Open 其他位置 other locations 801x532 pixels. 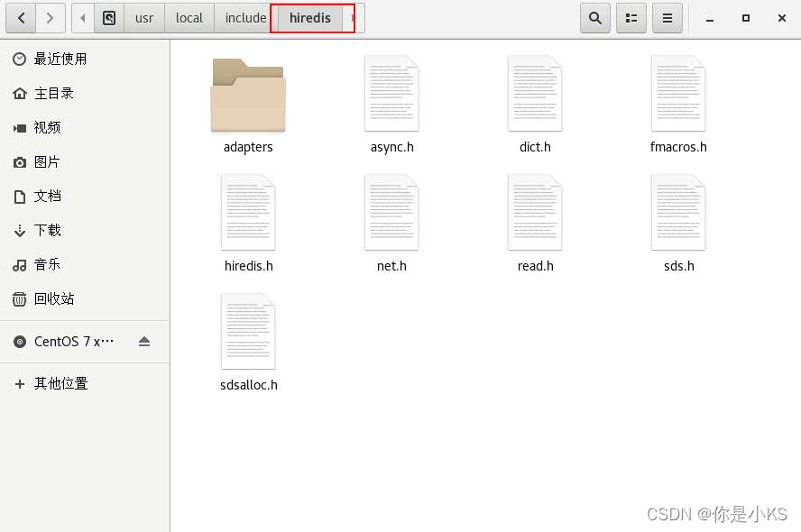[x=85, y=384]
